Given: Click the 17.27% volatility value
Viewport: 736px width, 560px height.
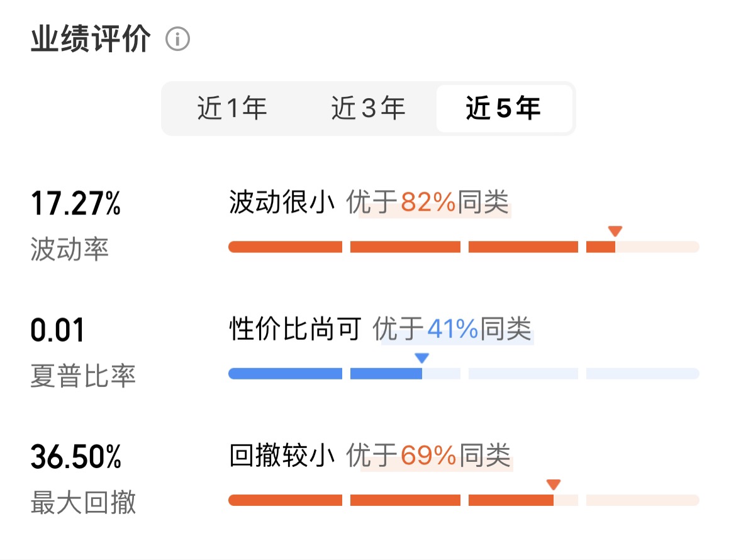Looking at the screenshot, I should tap(76, 203).
